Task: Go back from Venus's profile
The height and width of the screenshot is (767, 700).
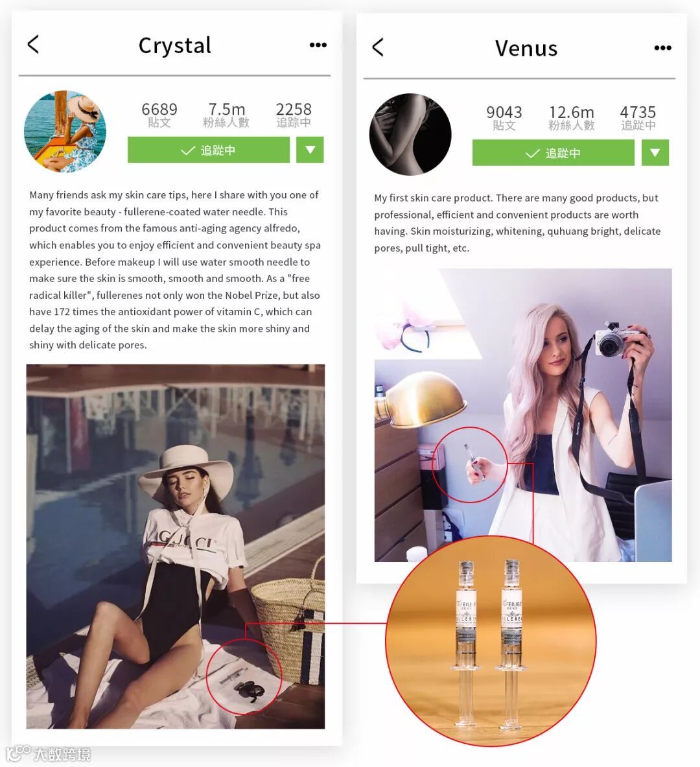Action: coord(378,47)
